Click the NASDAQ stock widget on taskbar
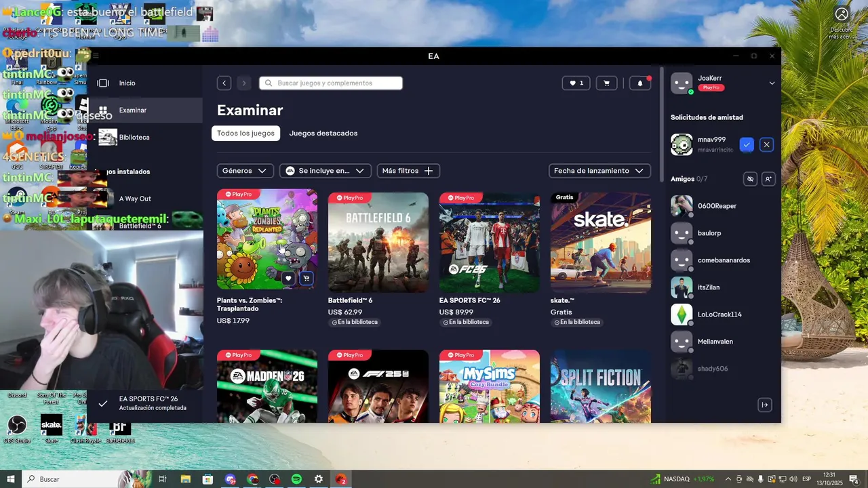868x488 pixels. click(683, 479)
